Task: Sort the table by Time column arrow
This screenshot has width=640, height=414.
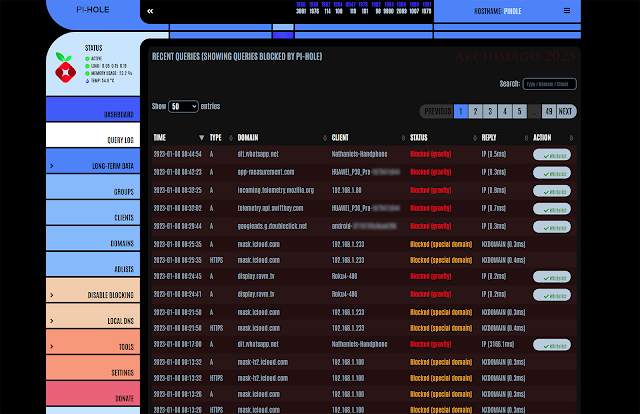Action: 201,138
